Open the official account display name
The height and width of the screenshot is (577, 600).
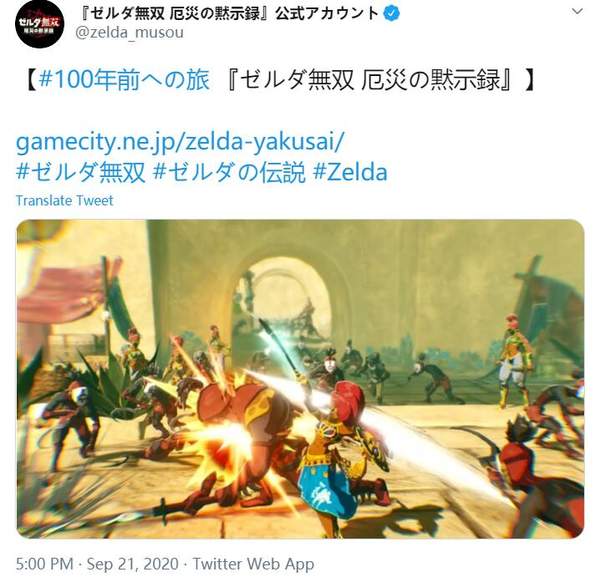pos(229,14)
